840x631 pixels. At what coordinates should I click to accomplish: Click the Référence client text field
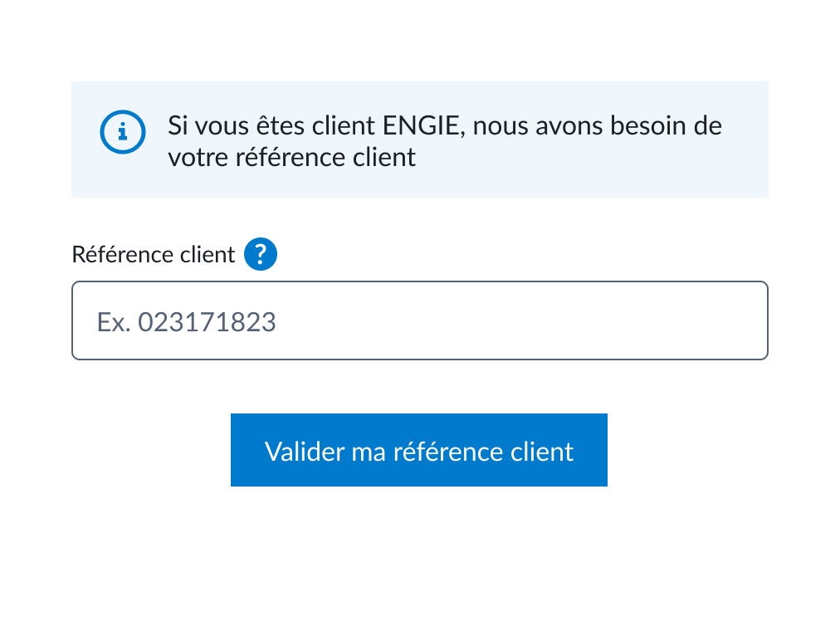419,320
